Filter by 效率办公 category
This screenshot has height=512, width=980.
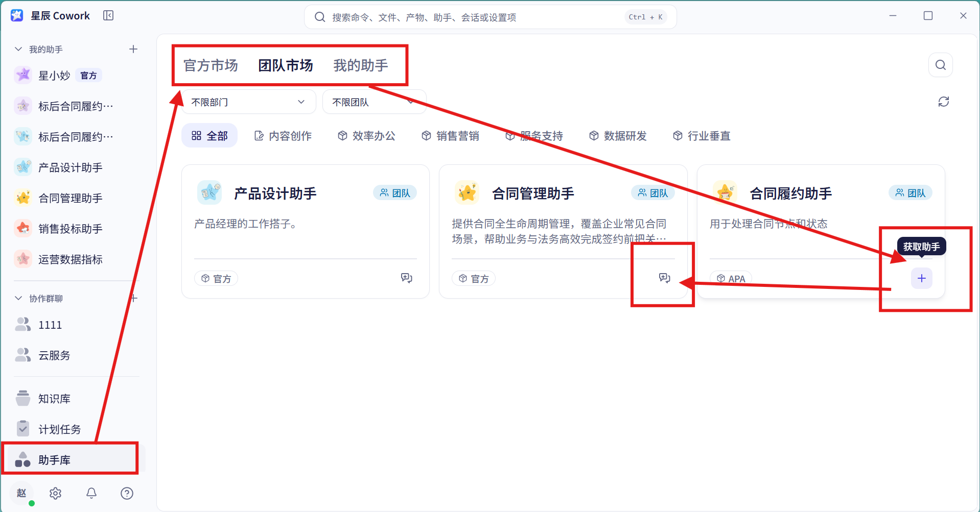tap(366, 136)
